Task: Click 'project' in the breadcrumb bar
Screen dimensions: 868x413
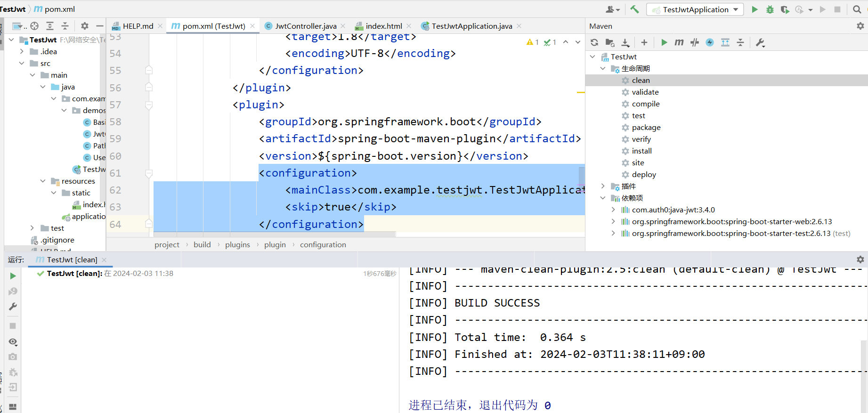Action: (x=167, y=245)
